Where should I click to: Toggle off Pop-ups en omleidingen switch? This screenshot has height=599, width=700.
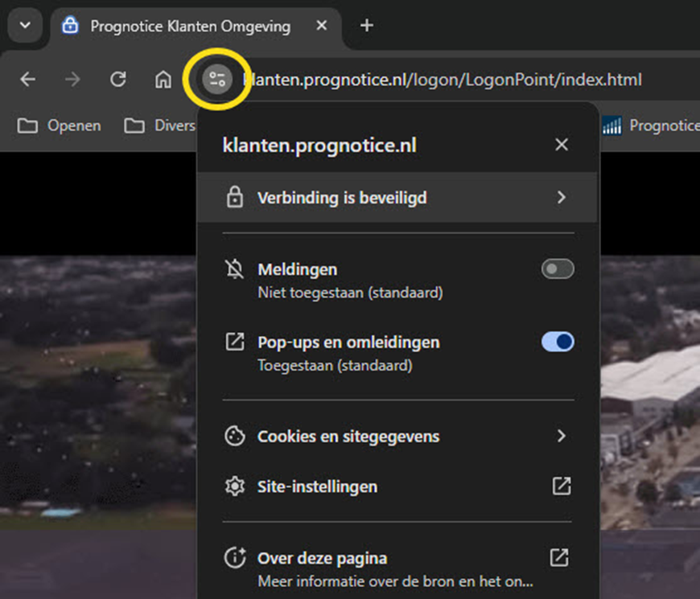[557, 342]
